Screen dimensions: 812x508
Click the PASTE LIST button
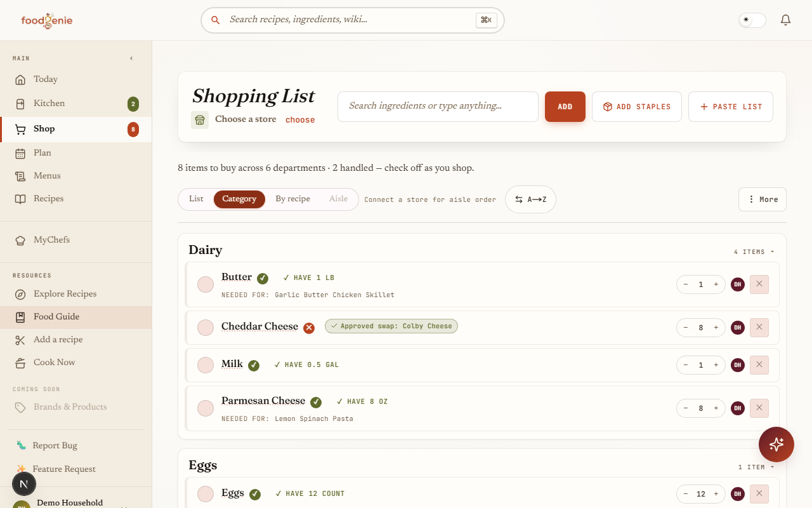click(x=731, y=107)
